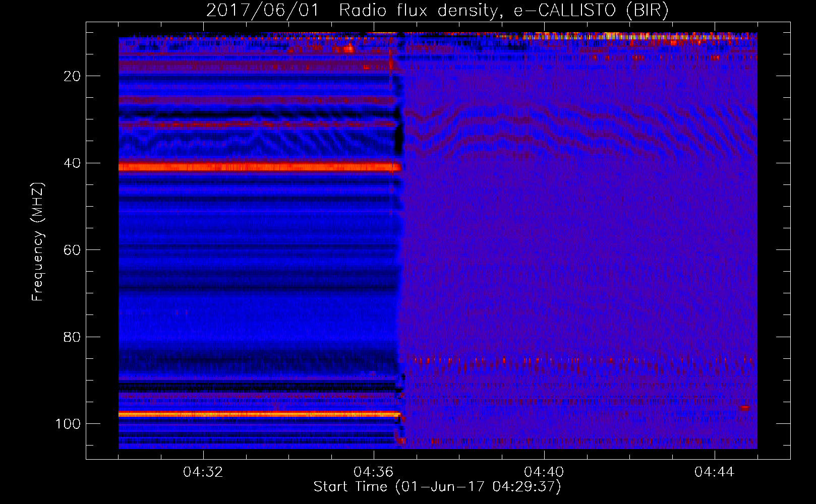Click the y-axis tick label '20'
The width and height of the screenshot is (816, 504).
[73, 76]
